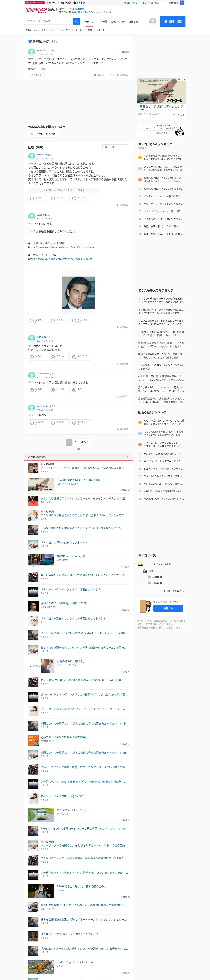The width and height of the screenshot is (210, 980).
Task: Click the Yahoo! JAPAN 知恵袋 logo
Action: coord(40,10)
